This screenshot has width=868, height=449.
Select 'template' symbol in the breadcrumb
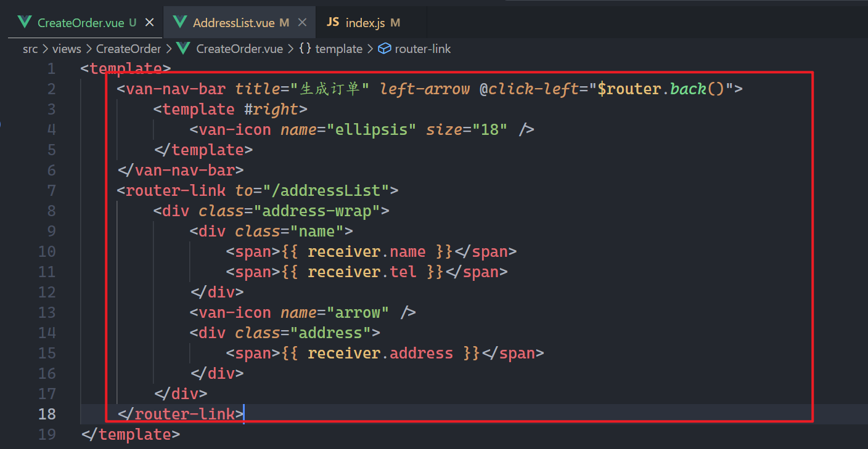pos(338,49)
